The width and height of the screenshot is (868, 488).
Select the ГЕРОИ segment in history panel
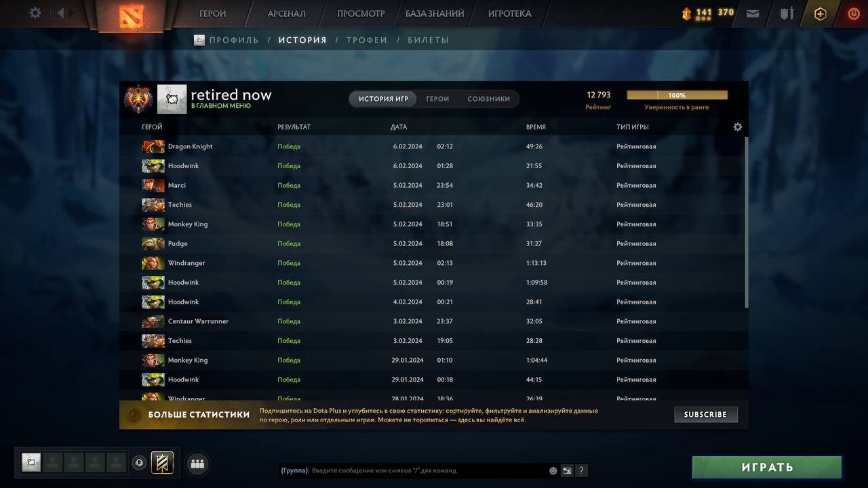pyautogui.click(x=437, y=99)
